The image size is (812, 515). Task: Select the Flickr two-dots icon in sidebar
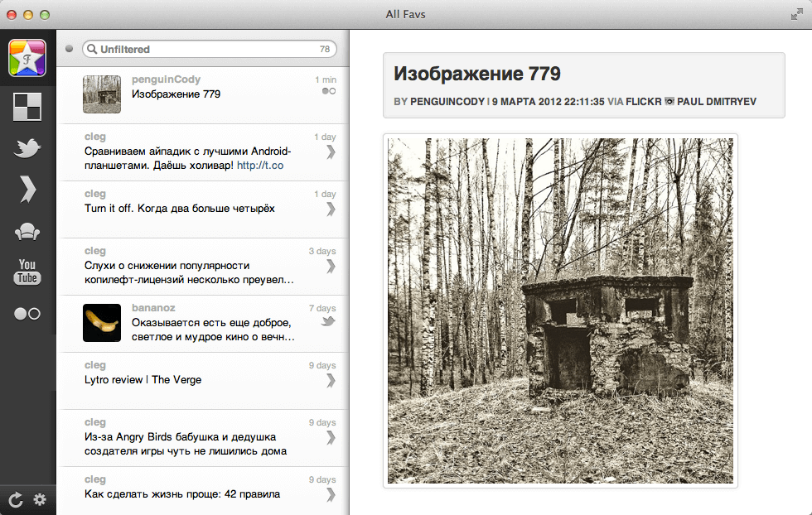click(x=27, y=314)
